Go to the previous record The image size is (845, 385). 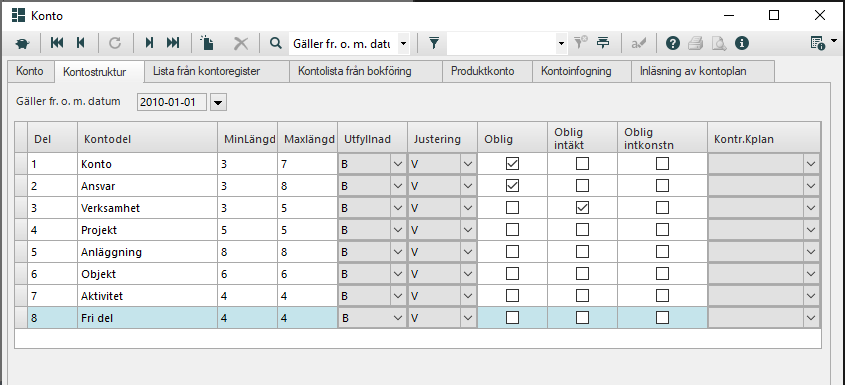click(81, 44)
